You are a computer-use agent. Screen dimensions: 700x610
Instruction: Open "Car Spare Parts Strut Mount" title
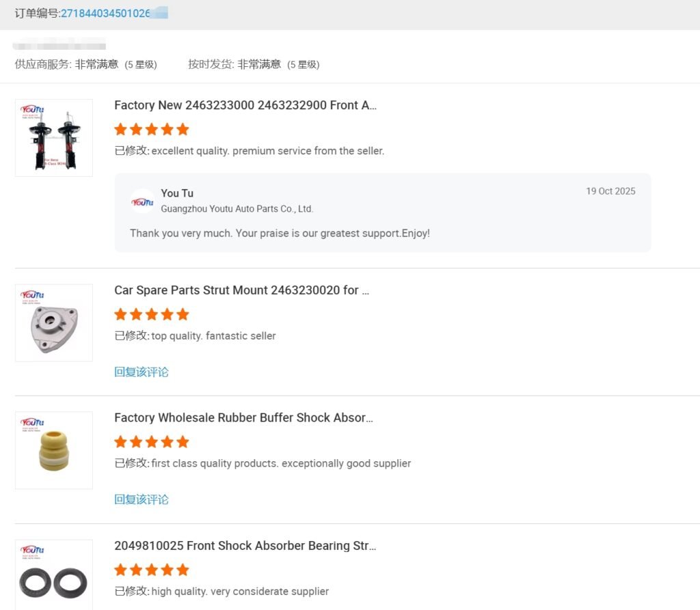pos(241,290)
